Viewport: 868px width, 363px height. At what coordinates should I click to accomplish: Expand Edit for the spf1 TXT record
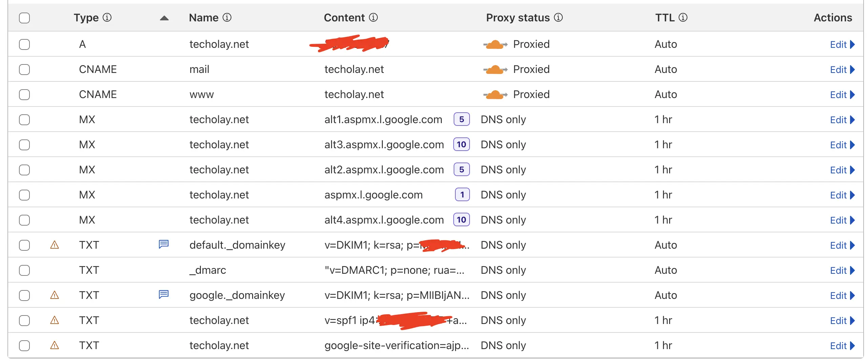coord(842,321)
